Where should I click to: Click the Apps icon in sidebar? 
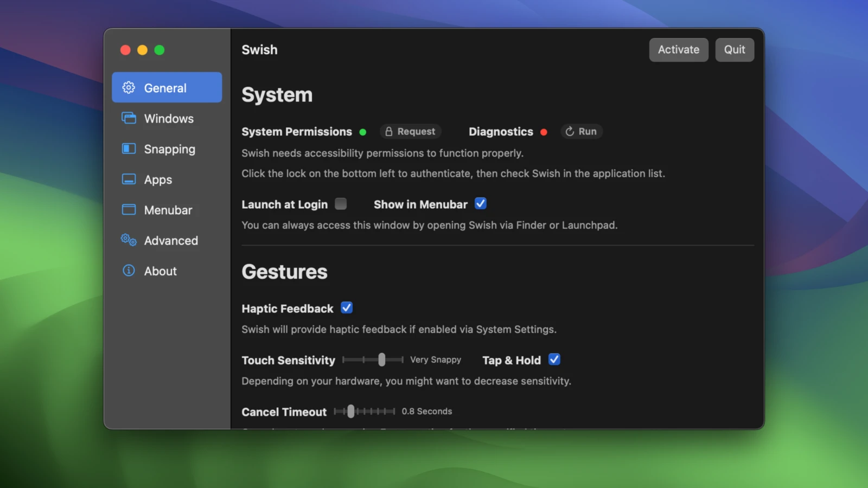129,179
